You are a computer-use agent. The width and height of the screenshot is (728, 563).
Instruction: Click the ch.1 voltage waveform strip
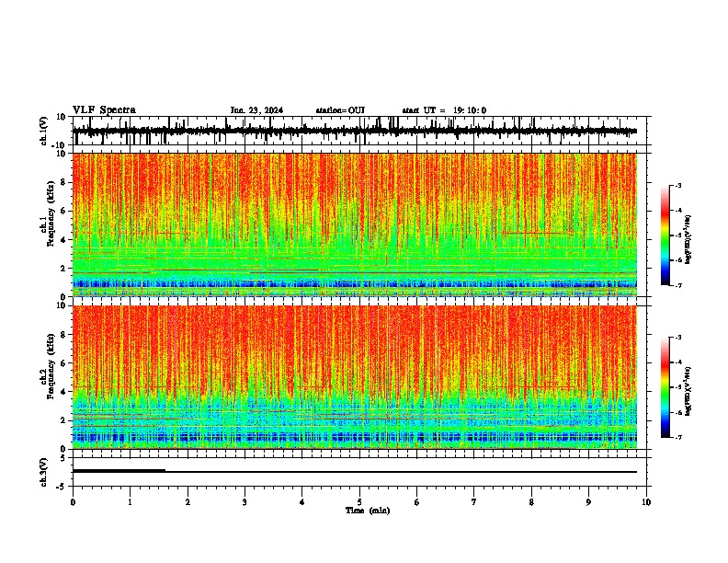[359, 131]
